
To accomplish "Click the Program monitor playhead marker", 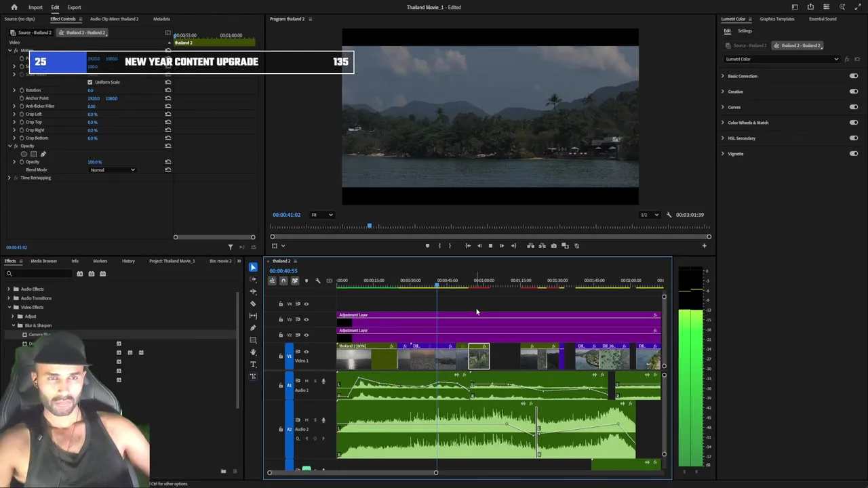I will click(370, 226).
